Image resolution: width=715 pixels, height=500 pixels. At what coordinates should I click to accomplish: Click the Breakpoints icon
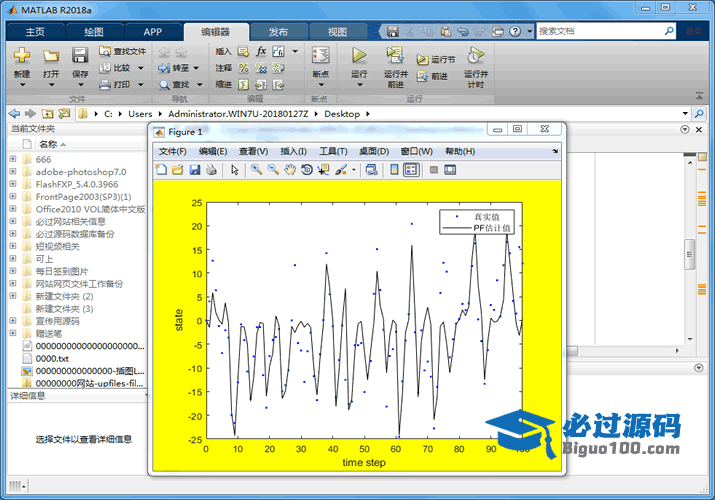(321, 55)
